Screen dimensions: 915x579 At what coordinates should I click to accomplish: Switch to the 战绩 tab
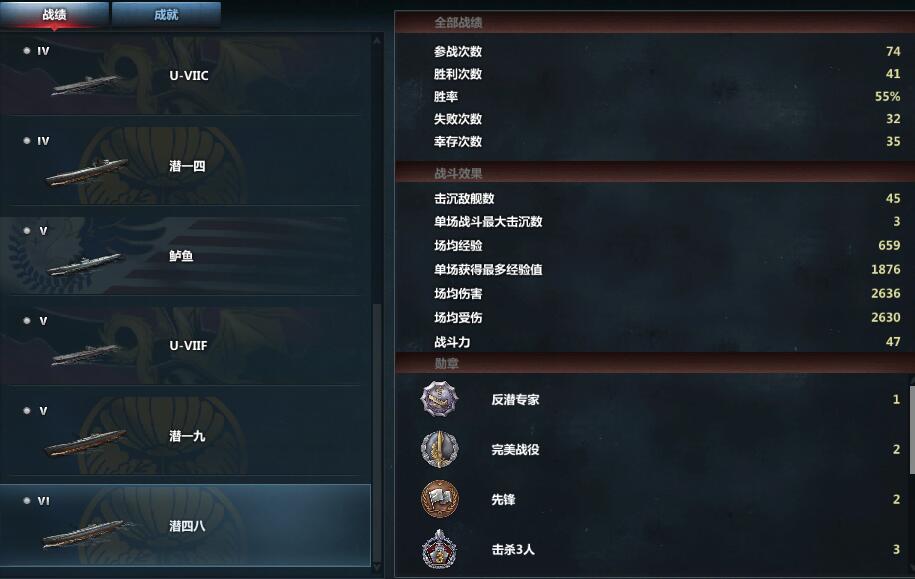point(54,15)
